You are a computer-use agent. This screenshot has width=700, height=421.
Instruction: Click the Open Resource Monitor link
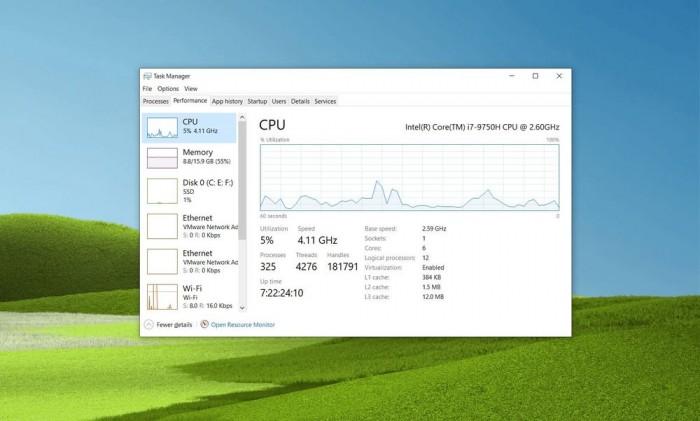[x=242, y=324]
